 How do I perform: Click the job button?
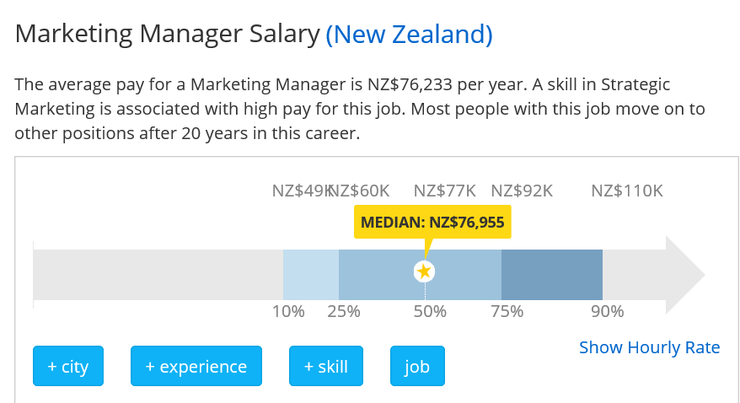417,366
